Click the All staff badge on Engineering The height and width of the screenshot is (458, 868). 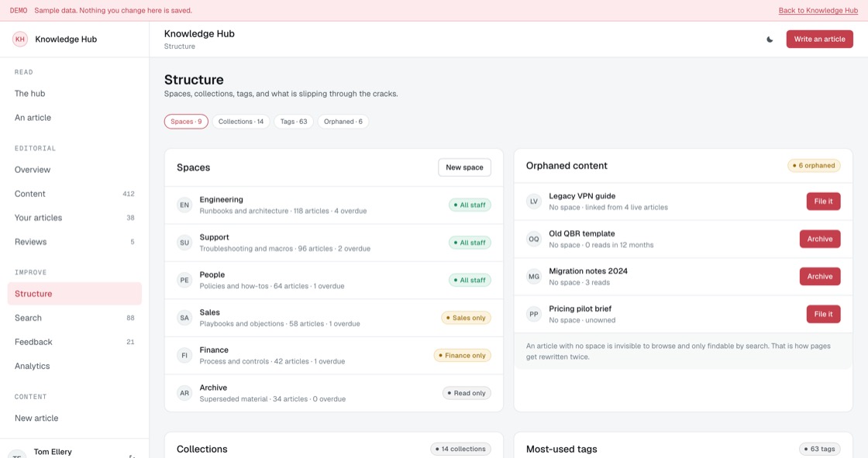tap(470, 205)
